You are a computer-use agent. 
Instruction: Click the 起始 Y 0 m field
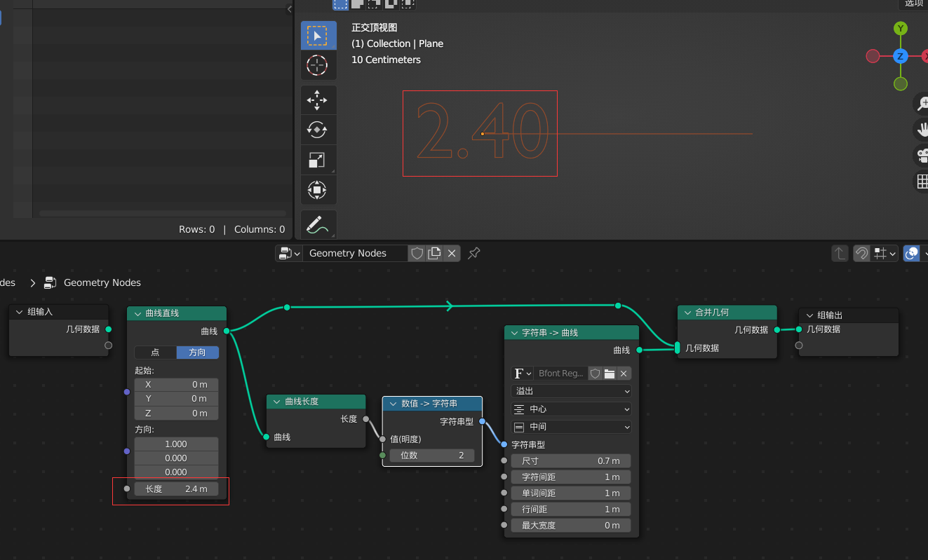176,398
